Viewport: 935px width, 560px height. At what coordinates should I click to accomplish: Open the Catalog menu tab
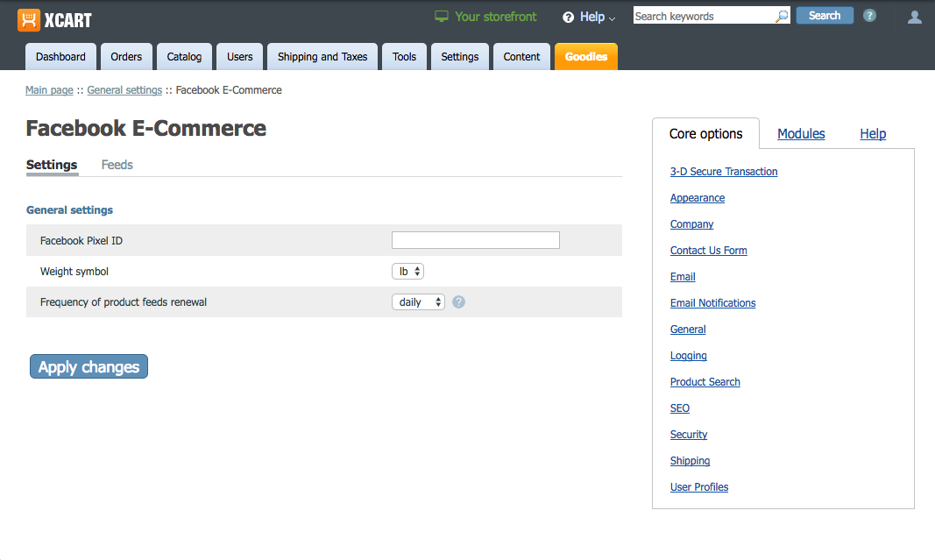coord(184,57)
